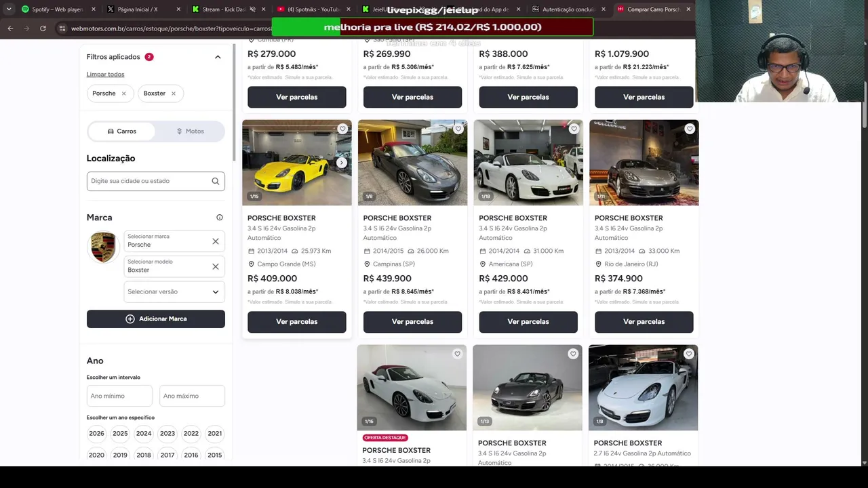Select year 2025 chip
The width and height of the screenshot is (868, 488).
[x=120, y=434]
